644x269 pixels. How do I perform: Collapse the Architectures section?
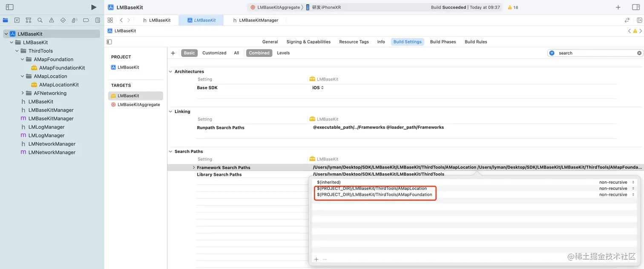coord(170,72)
